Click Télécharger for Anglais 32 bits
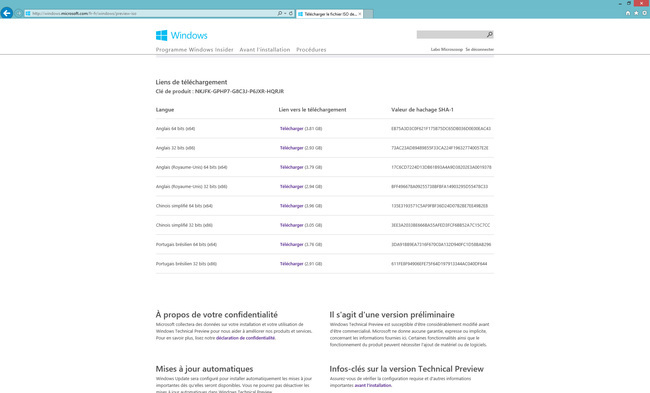The width and height of the screenshot is (650, 393). click(291, 148)
